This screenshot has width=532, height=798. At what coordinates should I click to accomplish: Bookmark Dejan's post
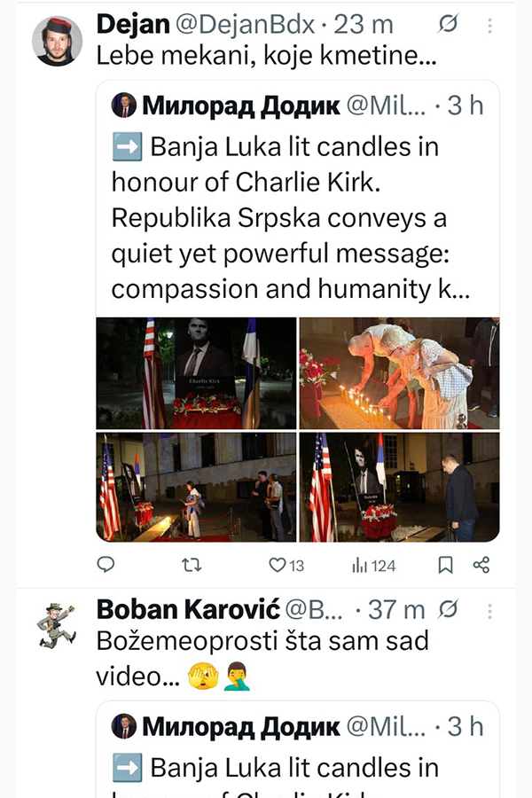[445, 565]
